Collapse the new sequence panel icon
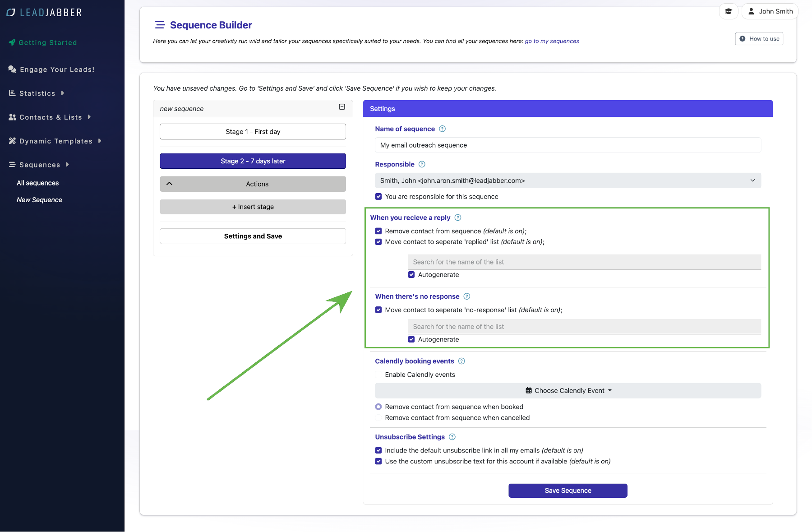The image size is (812, 532). pos(342,107)
